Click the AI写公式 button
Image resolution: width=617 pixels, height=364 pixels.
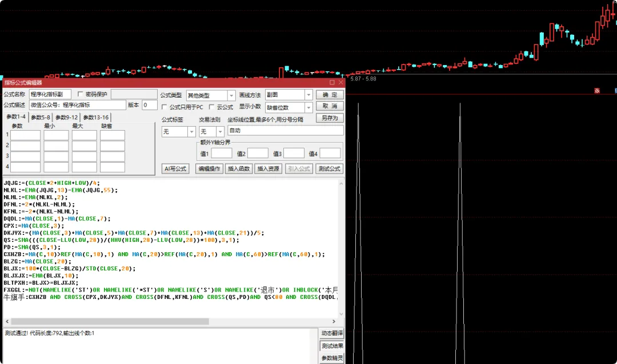point(175,169)
